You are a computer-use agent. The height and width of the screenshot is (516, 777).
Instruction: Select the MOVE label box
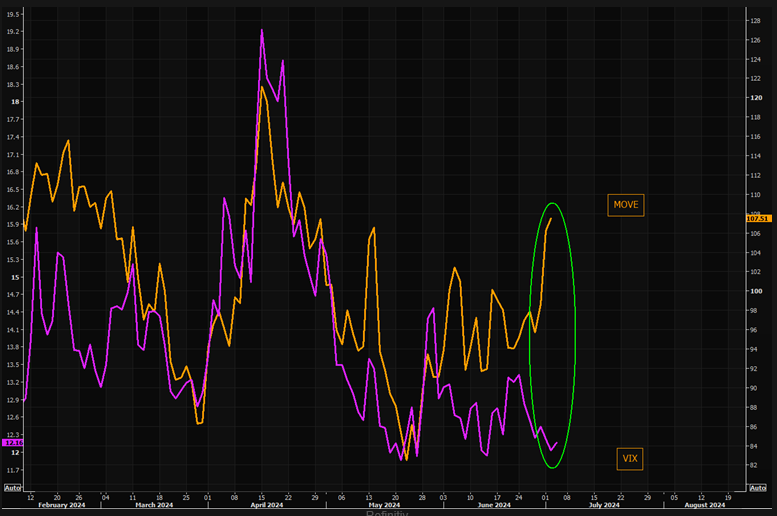click(x=625, y=204)
